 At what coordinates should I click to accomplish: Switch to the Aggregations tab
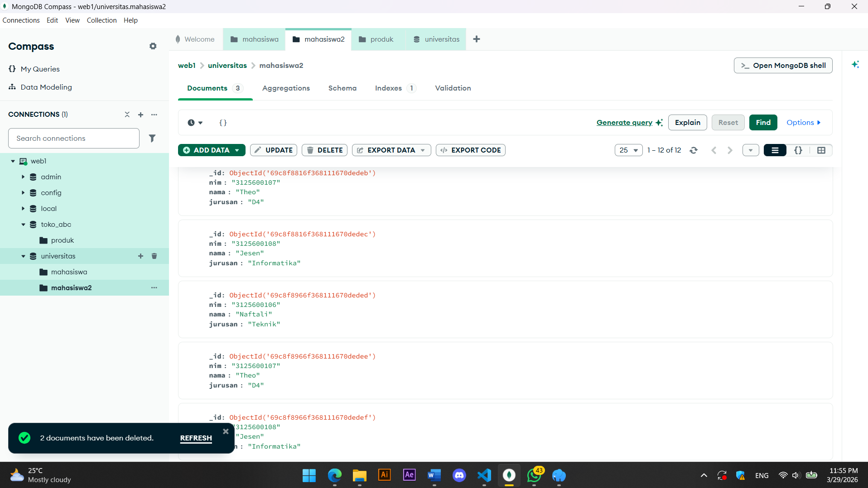pyautogui.click(x=286, y=88)
